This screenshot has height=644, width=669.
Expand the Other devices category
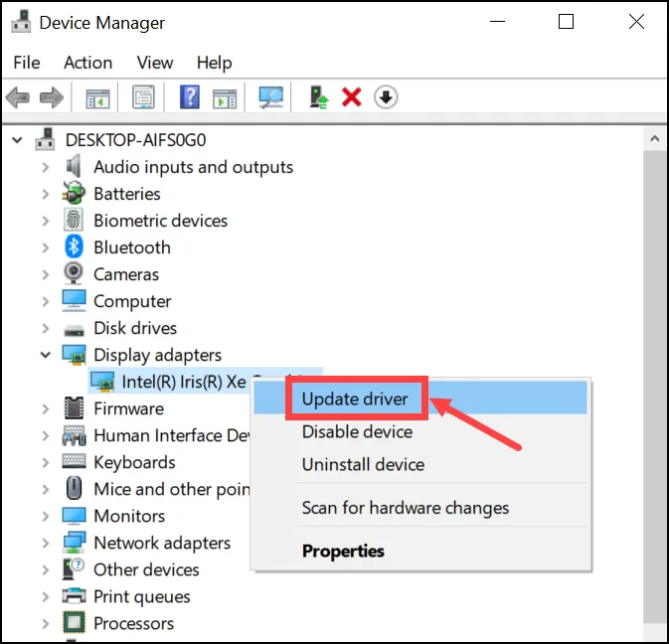point(46,569)
